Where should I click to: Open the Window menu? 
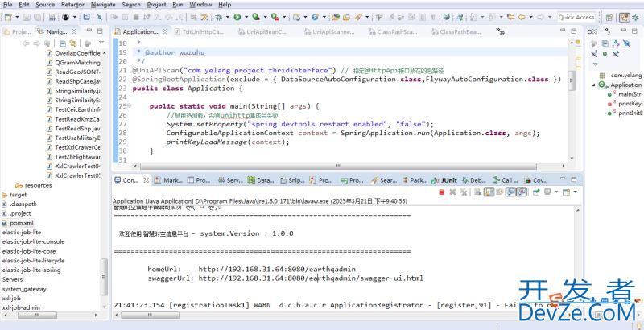point(200,5)
